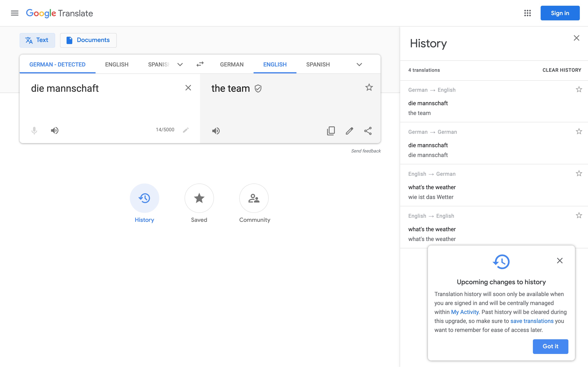
Task: Click the copy translation icon
Action: click(x=331, y=131)
